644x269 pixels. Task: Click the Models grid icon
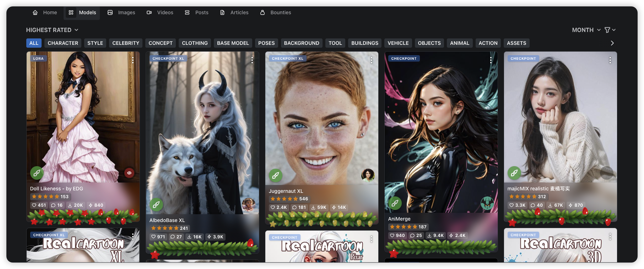click(71, 12)
